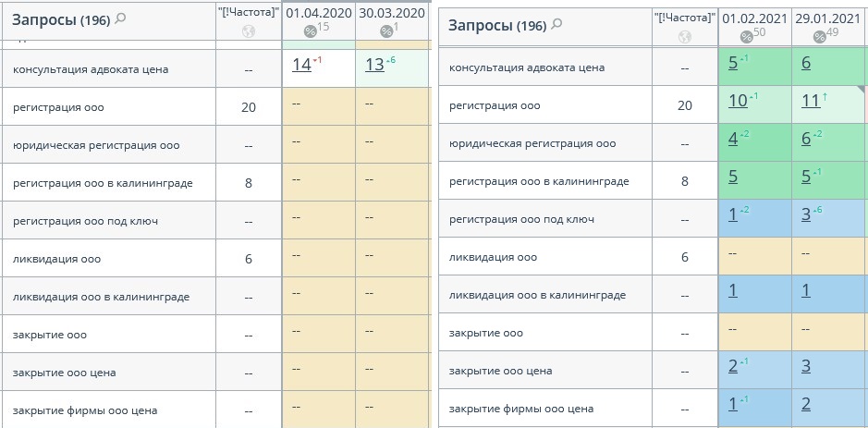Open 29.01.2021 position for ликвидация ооо в калининграде
This screenshot has width=868, height=428.
click(806, 290)
